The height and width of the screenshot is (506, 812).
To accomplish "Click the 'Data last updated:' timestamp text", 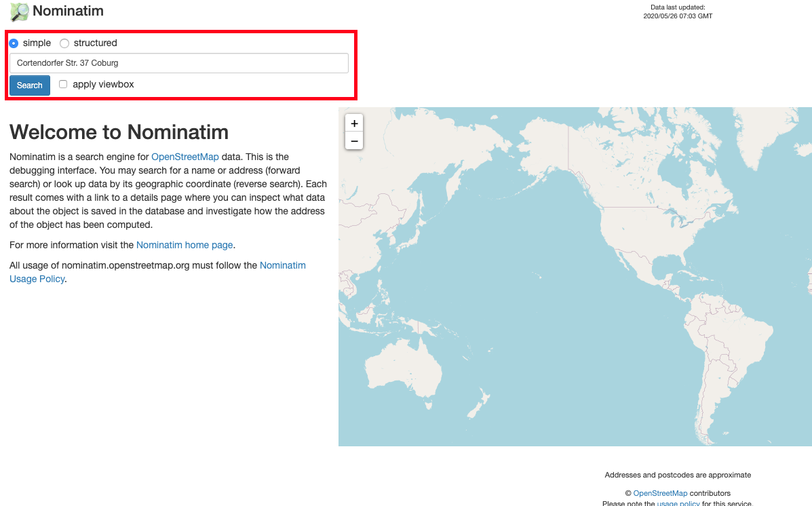I will (678, 12).
